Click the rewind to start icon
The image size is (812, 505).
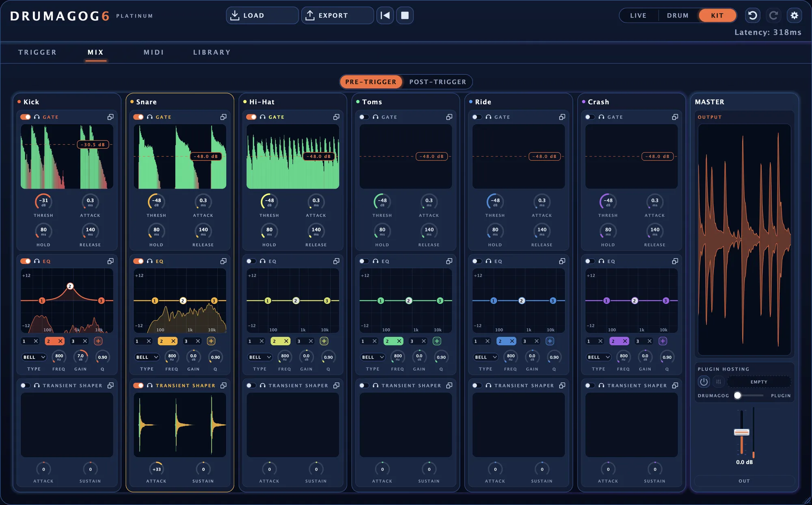[385, 15]
